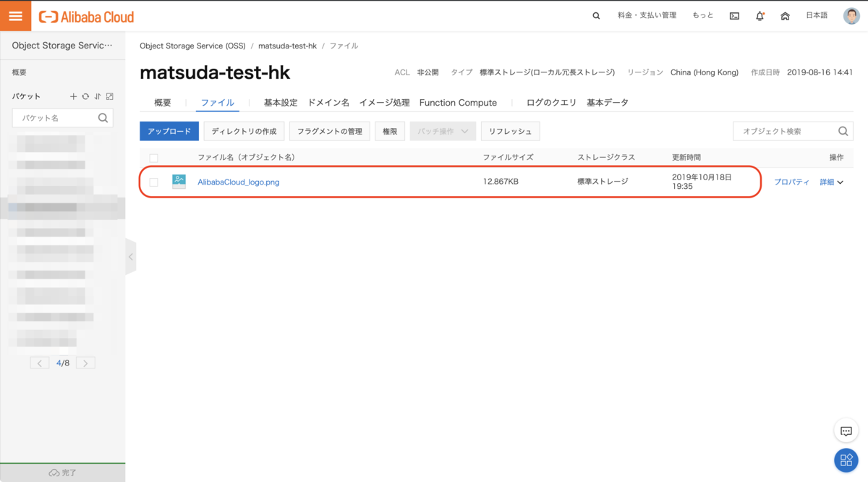Open 料金・支払い管理 menu
This screenshot has width=868, height=482.
click(x=647, y=15)
